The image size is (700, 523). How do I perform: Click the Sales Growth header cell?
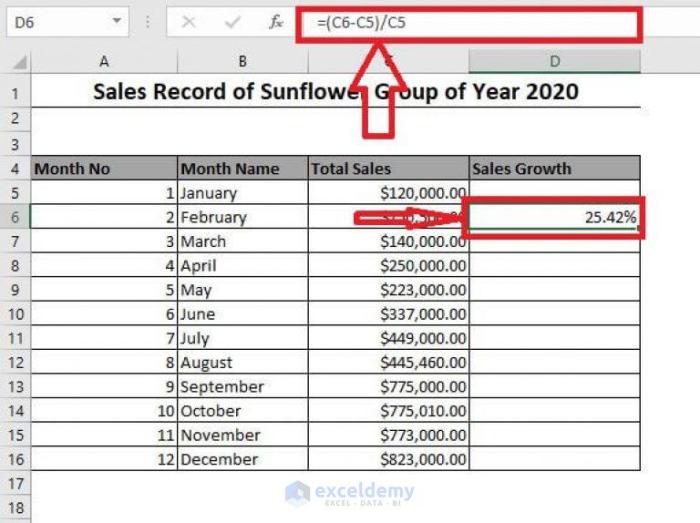(554, 169)
